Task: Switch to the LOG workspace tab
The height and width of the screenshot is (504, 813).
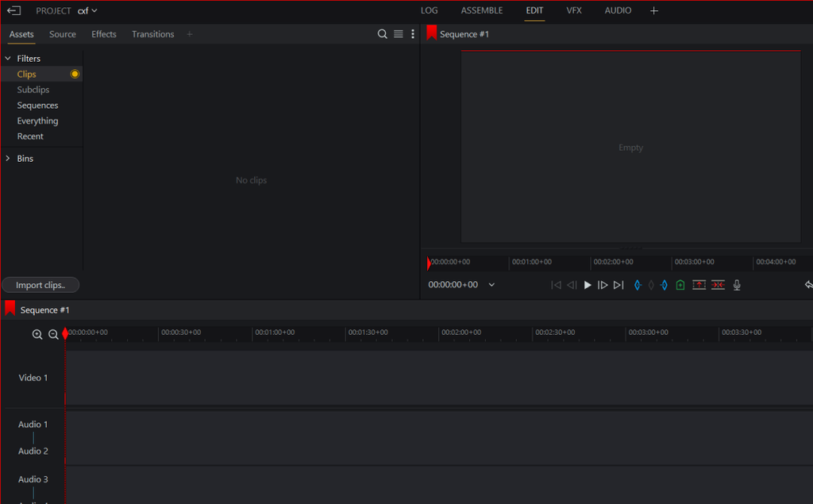Action: tap(429, 10)
